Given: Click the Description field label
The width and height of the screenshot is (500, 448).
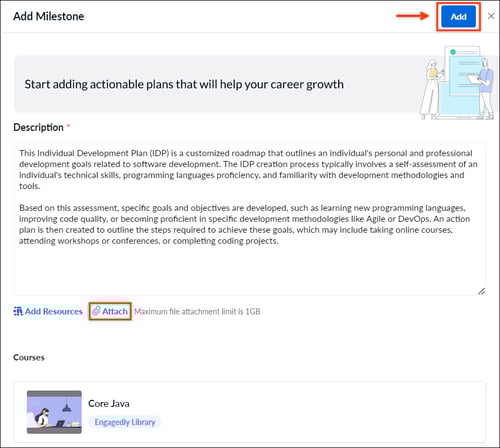Looking at the screenshot, I should pos(38,127).
